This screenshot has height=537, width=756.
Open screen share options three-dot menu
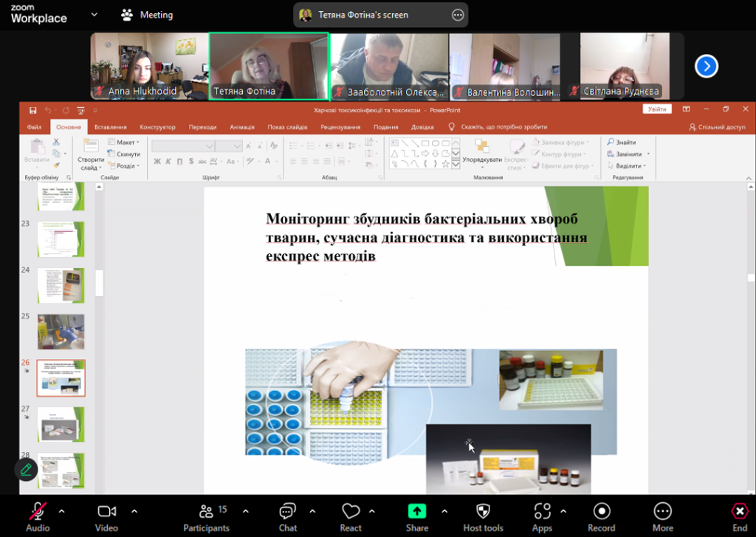458,15
